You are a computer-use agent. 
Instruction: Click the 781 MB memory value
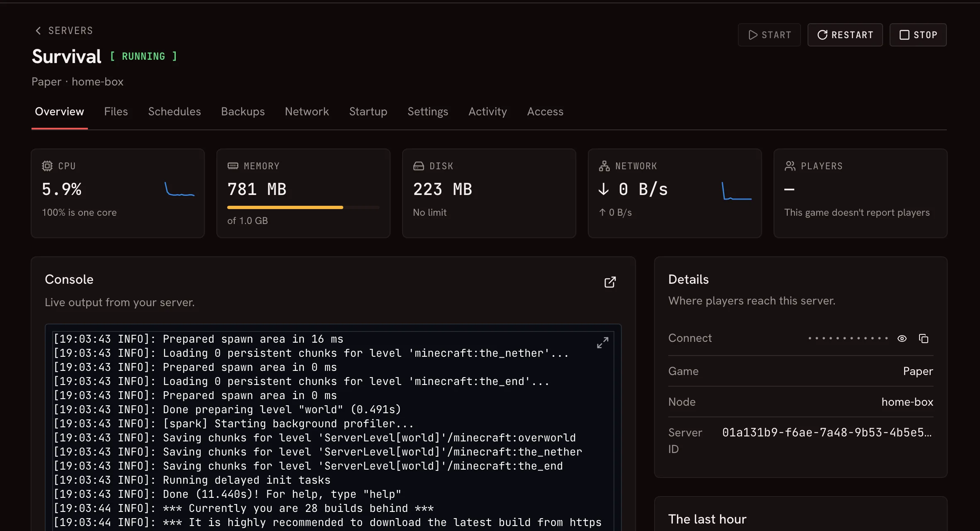click(x=257, y=189)
